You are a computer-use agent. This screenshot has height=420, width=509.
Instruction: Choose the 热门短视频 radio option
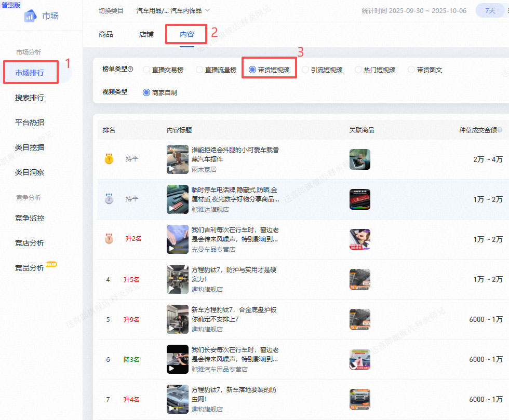[358, 70]
